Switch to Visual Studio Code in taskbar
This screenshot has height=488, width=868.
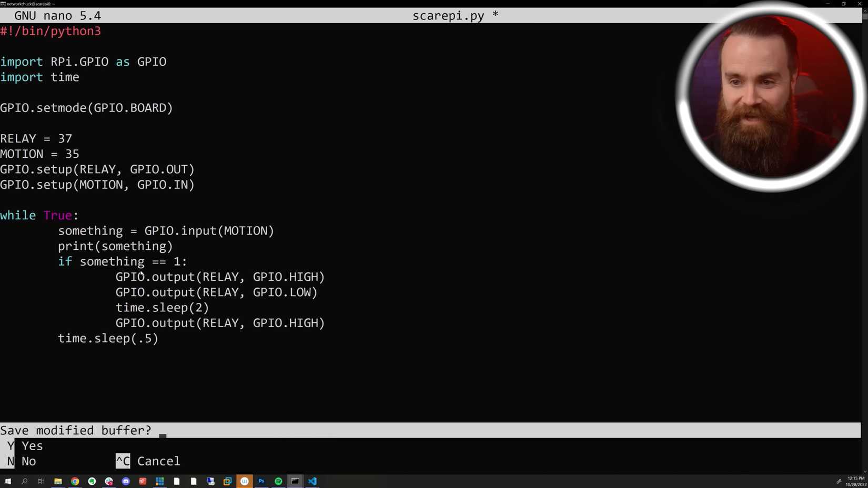tap(312, 481)
